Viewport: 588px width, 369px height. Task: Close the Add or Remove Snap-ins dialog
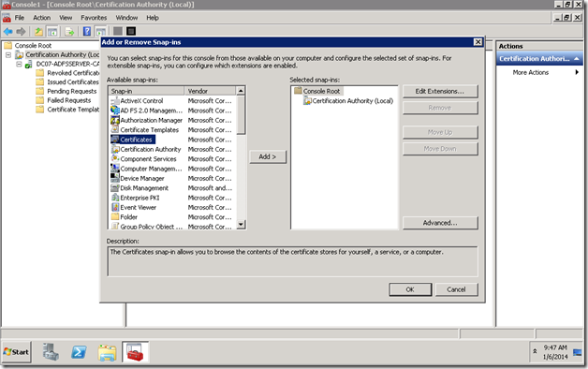coord(478,42)
